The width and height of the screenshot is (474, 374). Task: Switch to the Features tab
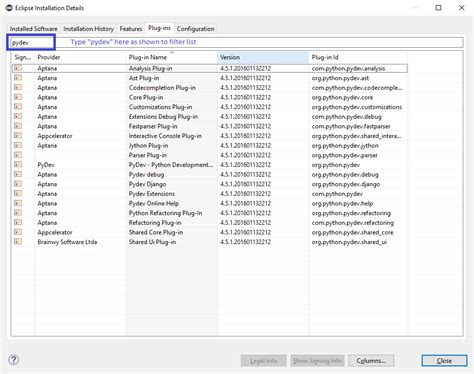[x=131, y=29]
